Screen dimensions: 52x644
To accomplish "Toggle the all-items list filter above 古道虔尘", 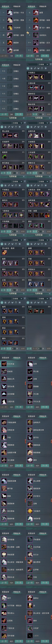I will coord(28,68).
